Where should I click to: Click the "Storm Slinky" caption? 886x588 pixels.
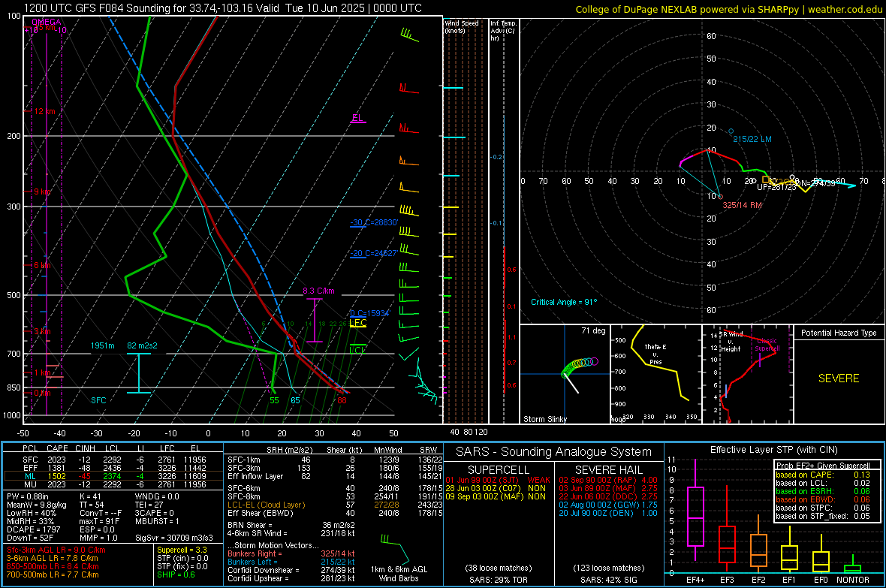click(x=545, y=419)
